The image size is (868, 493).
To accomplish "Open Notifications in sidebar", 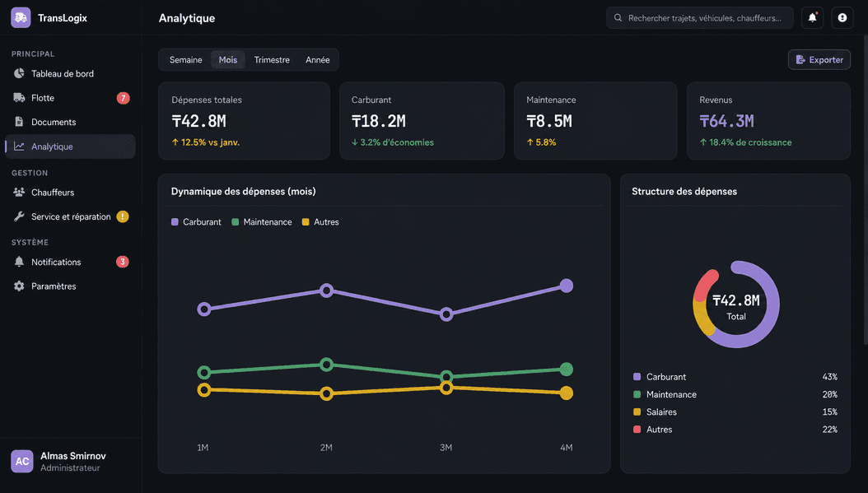I will coord(70,262).
